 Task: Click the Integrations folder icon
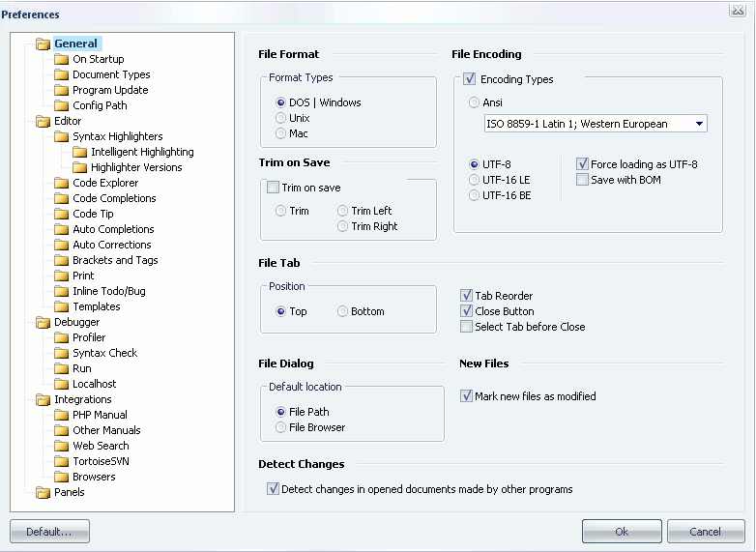pos(43,399)
